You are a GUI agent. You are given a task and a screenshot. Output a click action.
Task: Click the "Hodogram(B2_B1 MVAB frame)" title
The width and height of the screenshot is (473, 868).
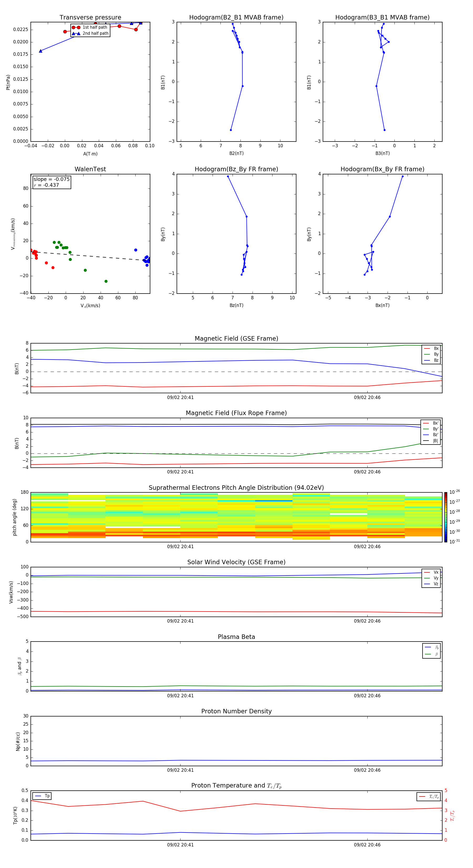pyautogui.click(x=236, y=18)
